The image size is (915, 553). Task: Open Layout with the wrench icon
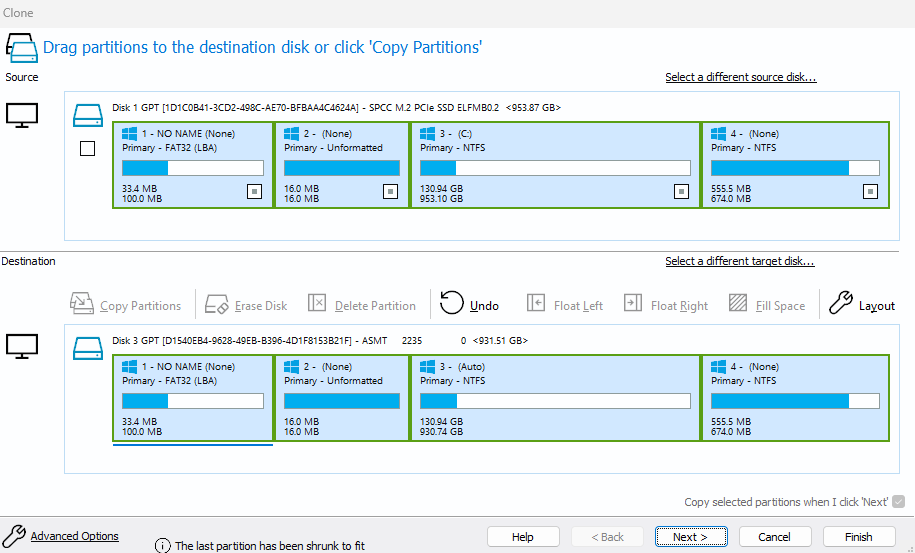[x=842, y=304]
